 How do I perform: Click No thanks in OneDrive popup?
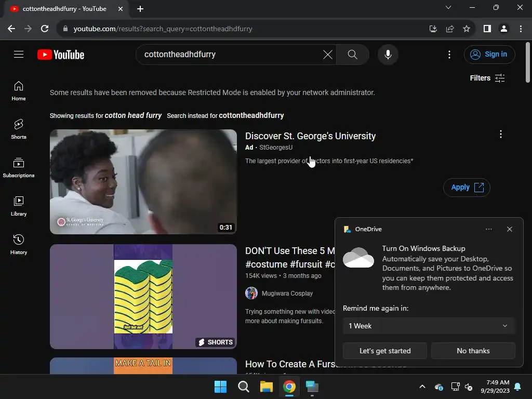[473, 351]
